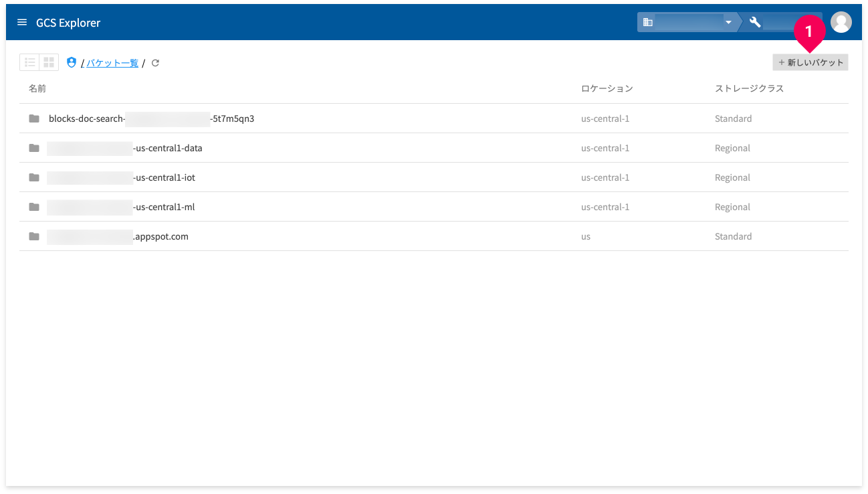The width and height of the screenshot is (868, 494).
Task: Click the GCS Explorer title
Action: 68,23
